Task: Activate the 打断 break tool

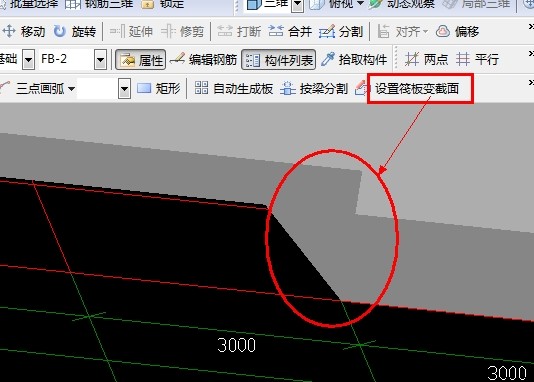Action: coord(239,32)
